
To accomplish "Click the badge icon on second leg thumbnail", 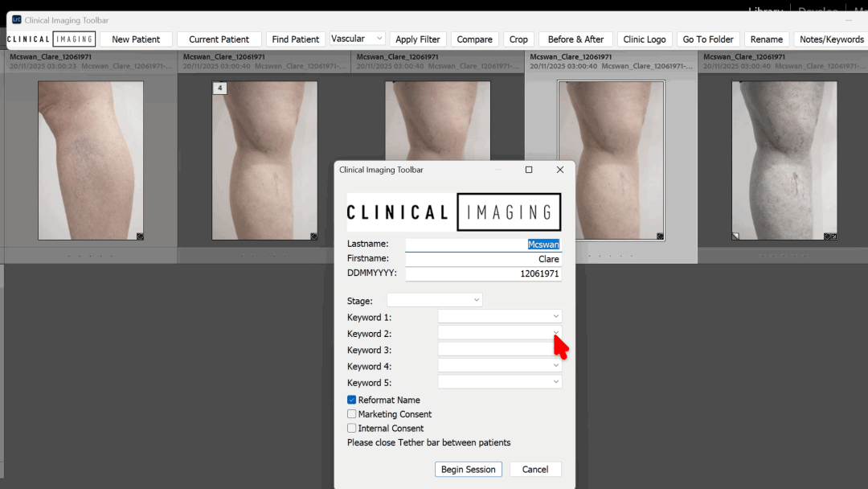I will [314, 236].
